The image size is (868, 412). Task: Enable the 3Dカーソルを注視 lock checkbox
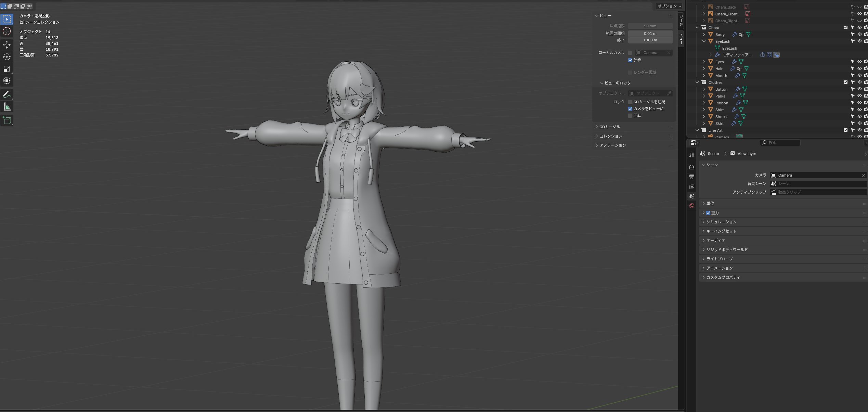(630, 102)
